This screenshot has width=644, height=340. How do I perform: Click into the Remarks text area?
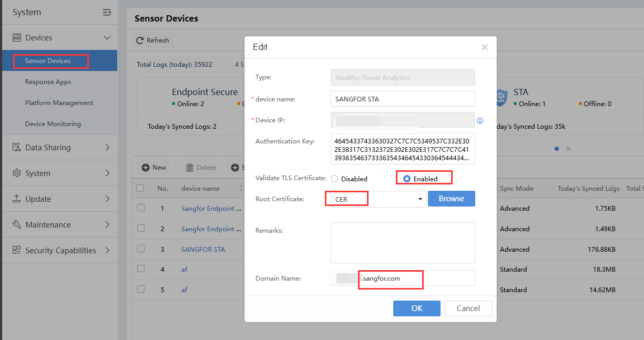pos(402,242)
